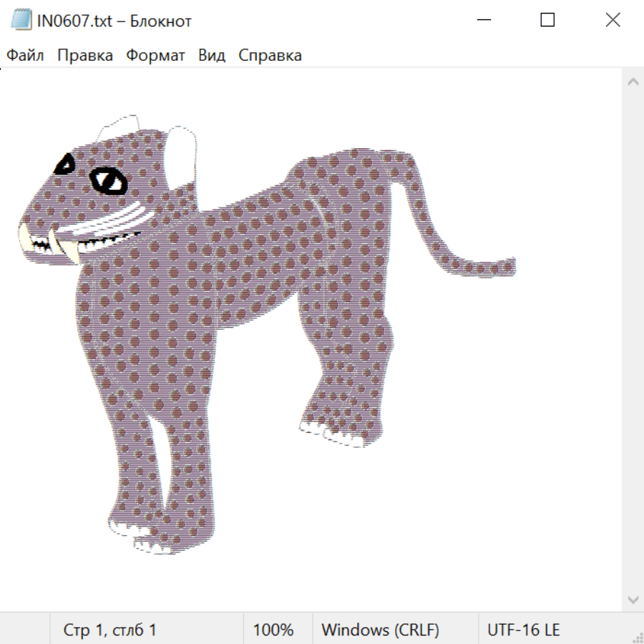Screen dimensions: 644x644
Task: Click the 100% zoom indicator
Action: pos(273,630)
